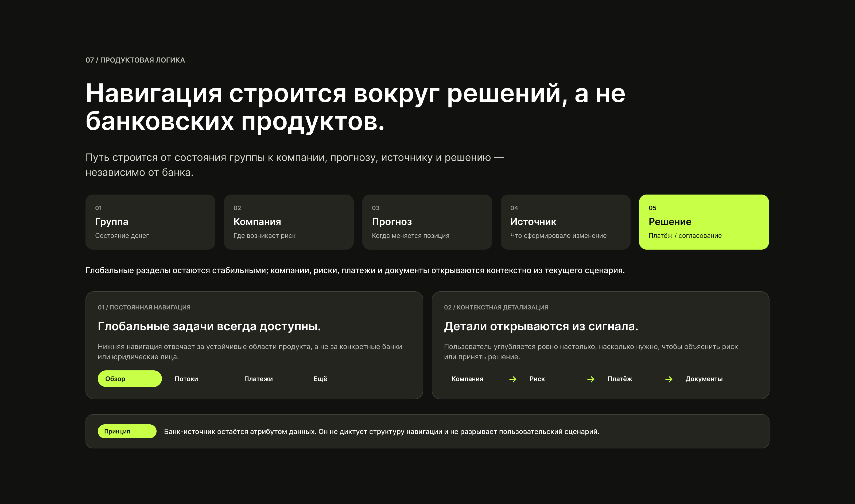Click the 'Глобальные разделы остаются стабильными' sentence
The width and height of the screenshot is (855, 504).
[355, 270]
